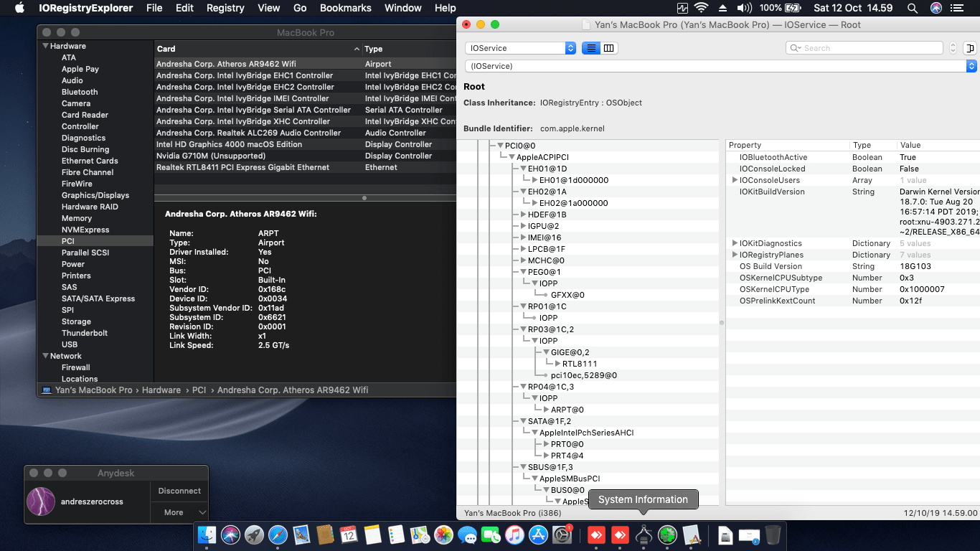Launch Siri from the dock
The image size is (980, 551).
pos(230,534)
